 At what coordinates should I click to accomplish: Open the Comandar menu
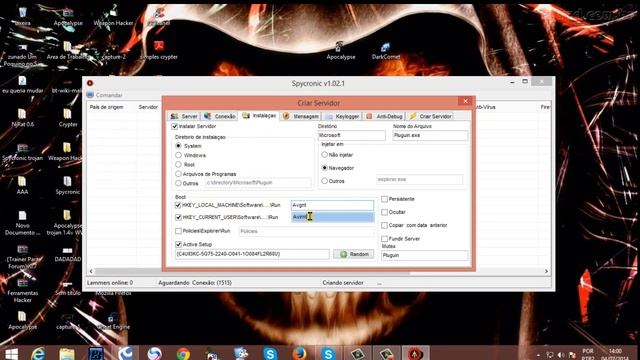[104, 95]
